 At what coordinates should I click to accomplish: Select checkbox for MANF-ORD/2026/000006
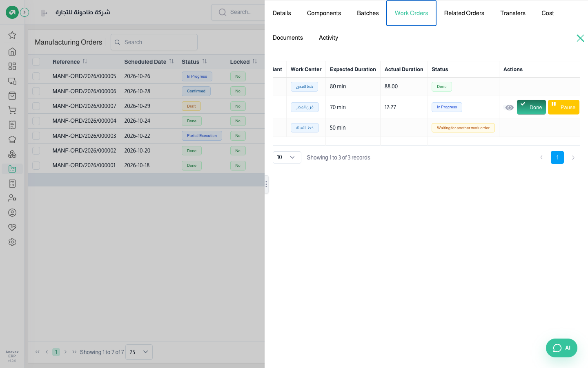[x=36, y=91]
